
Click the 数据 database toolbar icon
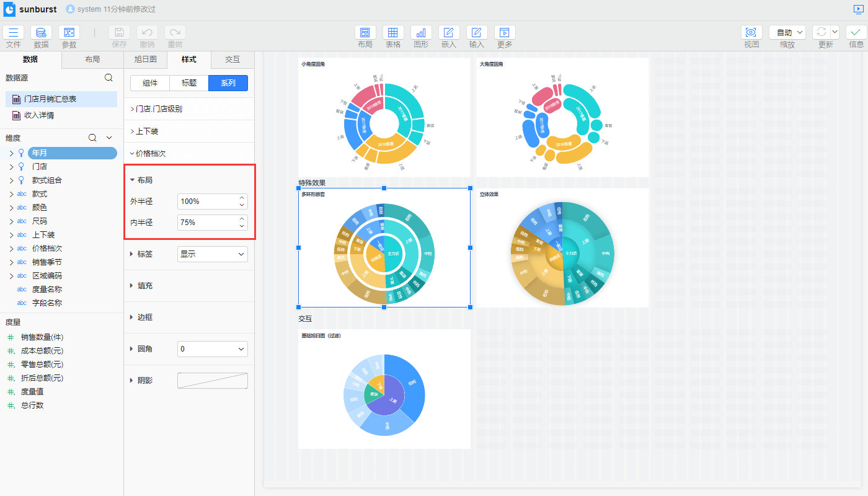click(41, 33)
